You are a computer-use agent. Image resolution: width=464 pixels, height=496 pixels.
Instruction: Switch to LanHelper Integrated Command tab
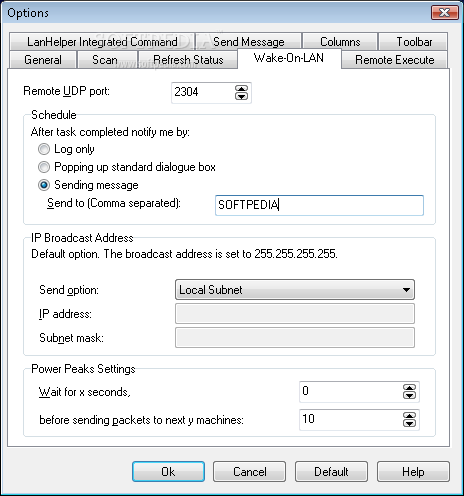point(102,42)
